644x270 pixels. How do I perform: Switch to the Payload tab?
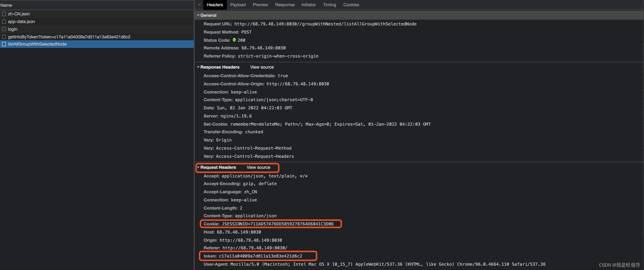click(x=237, y=5)
